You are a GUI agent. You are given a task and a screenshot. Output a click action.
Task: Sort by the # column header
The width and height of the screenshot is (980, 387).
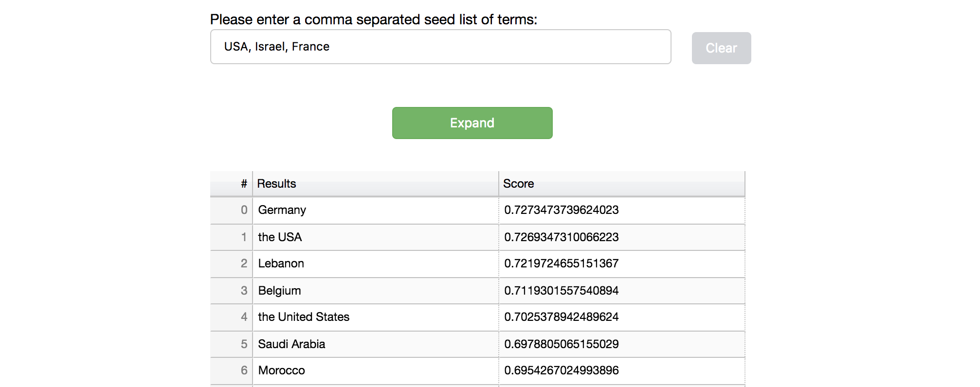244,184
